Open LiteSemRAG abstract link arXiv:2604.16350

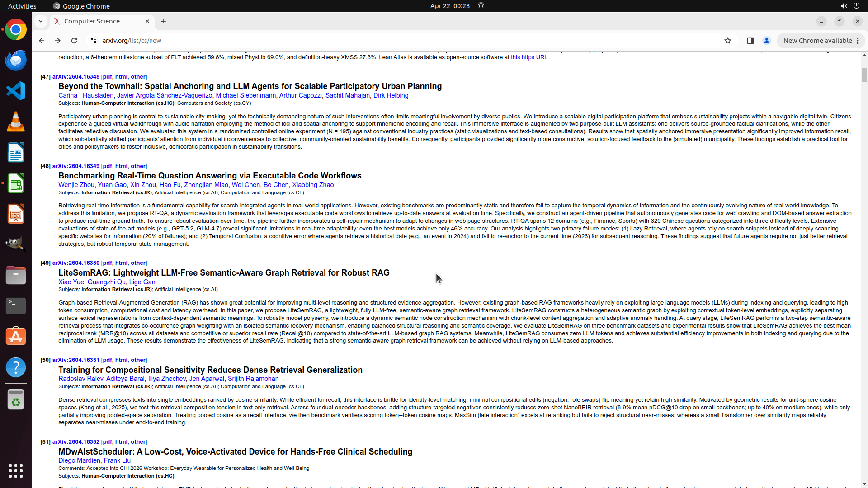pos(75,263)
